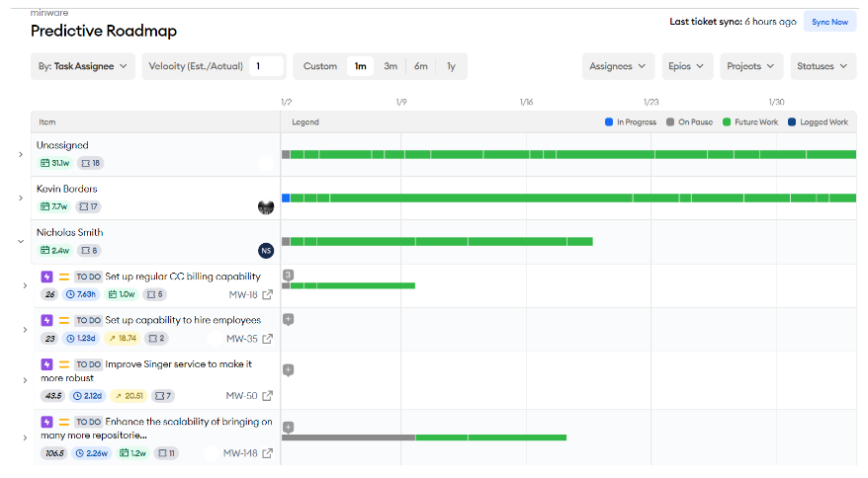Screen dimensions: 868x478
Task: Open Assignees filter dropdown
Action: [618, 66]
